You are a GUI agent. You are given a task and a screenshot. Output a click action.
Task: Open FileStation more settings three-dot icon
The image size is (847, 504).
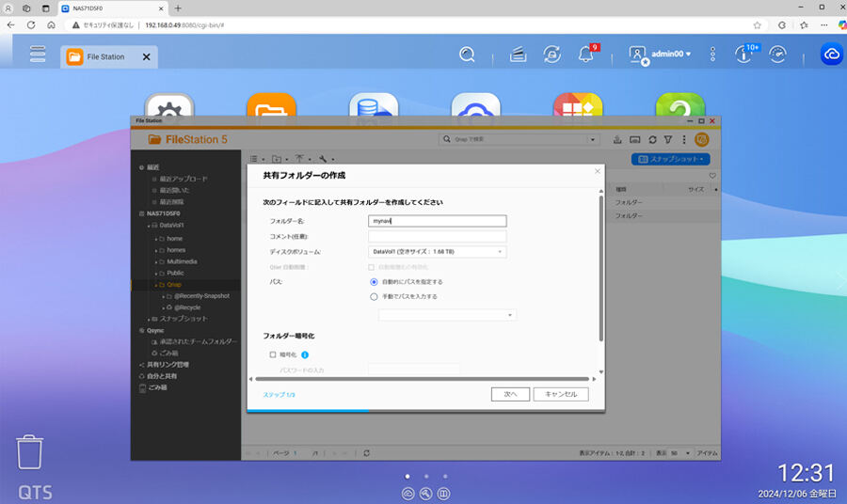pyautogui.click(x=684, y=140)
